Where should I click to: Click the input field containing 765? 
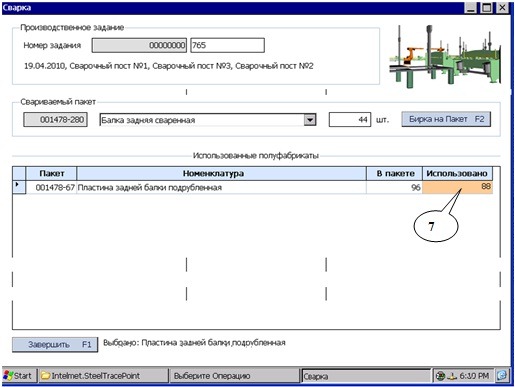click(x=227, y=45)
